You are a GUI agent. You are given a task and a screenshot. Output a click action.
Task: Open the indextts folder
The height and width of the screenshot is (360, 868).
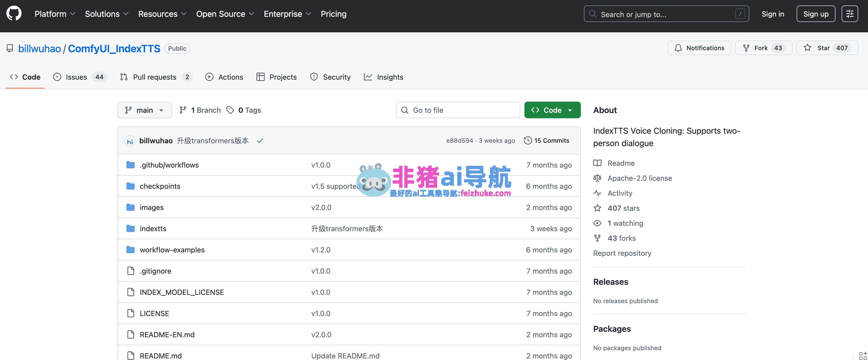coord(153,229)
